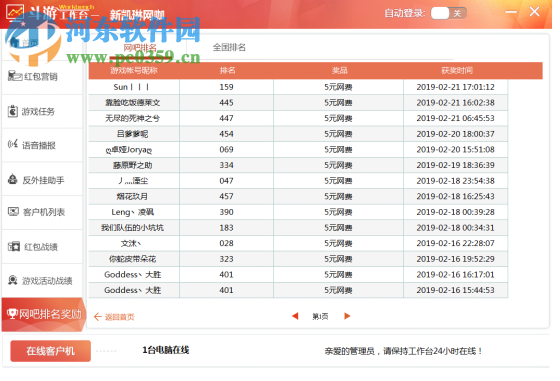The image size is (560, 381).
Task: Select the row with rank 445
Action: point(298,102)
